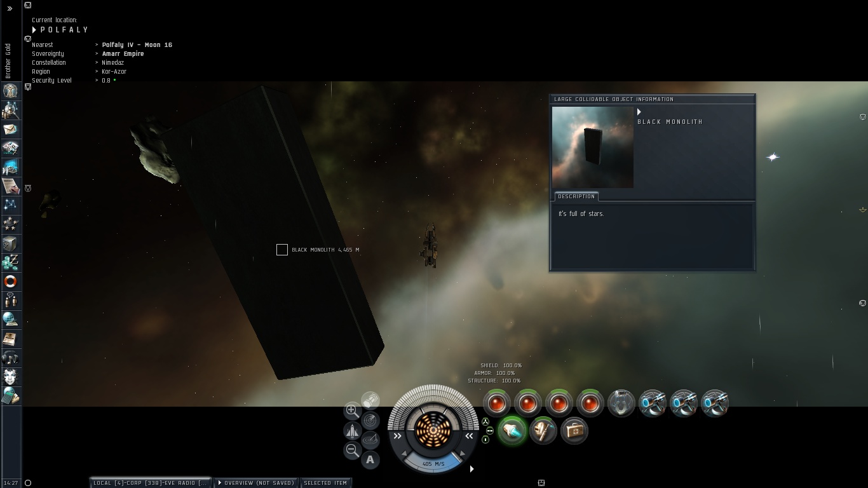Click the 0.8 security level value

pos(106,81)
